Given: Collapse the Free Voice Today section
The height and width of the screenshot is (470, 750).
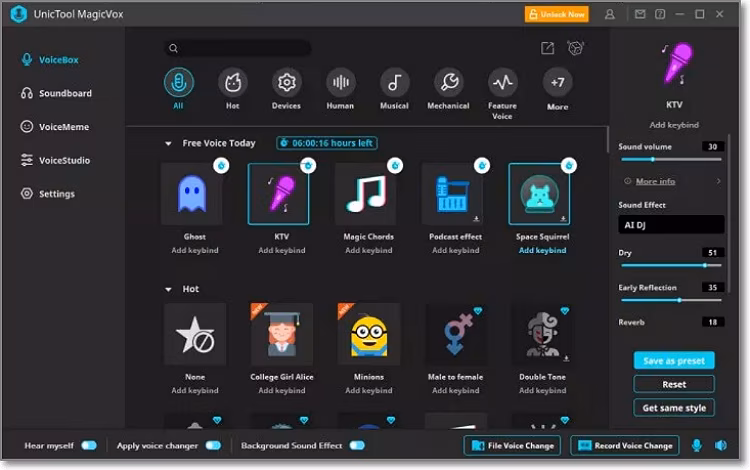Looking at the screenshot, I should 168,143.
